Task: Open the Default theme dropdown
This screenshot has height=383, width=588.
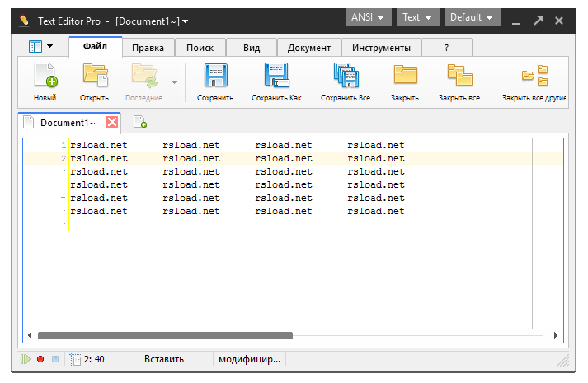Action: [472, 17]
